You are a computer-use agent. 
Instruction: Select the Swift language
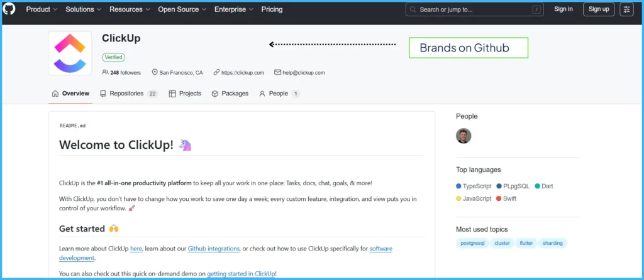[509, 198]
